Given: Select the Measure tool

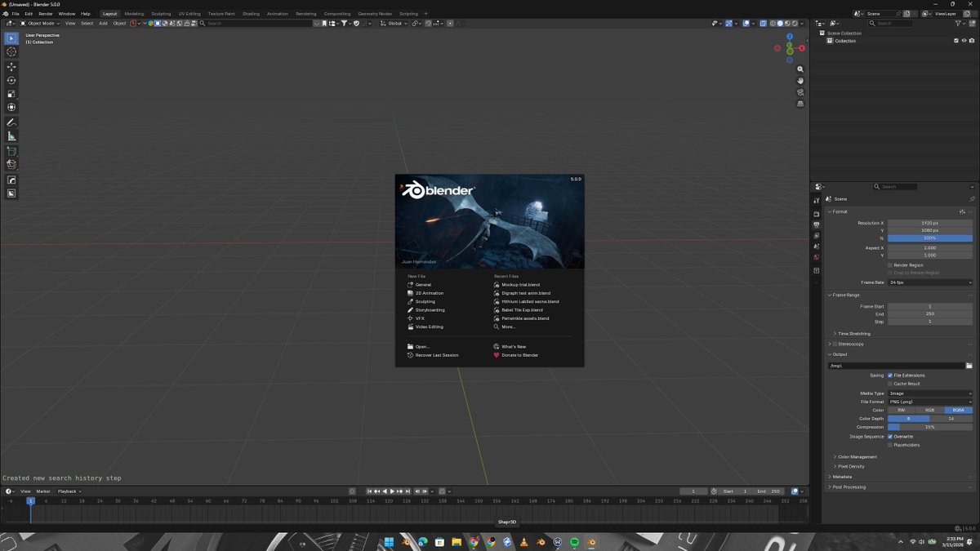Looking at the screenshot, I should pos(11,136).
